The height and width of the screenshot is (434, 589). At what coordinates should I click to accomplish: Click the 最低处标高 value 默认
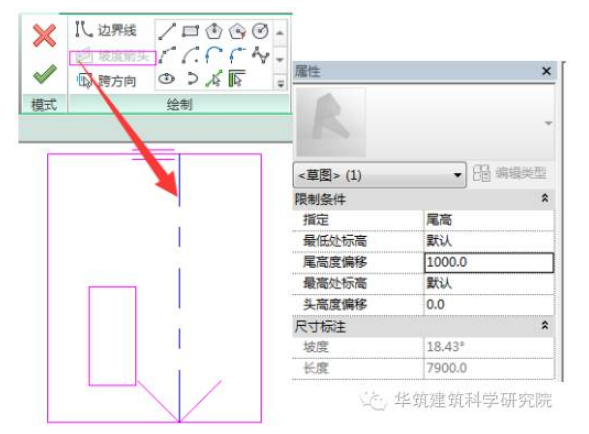[x=489, y=241]
